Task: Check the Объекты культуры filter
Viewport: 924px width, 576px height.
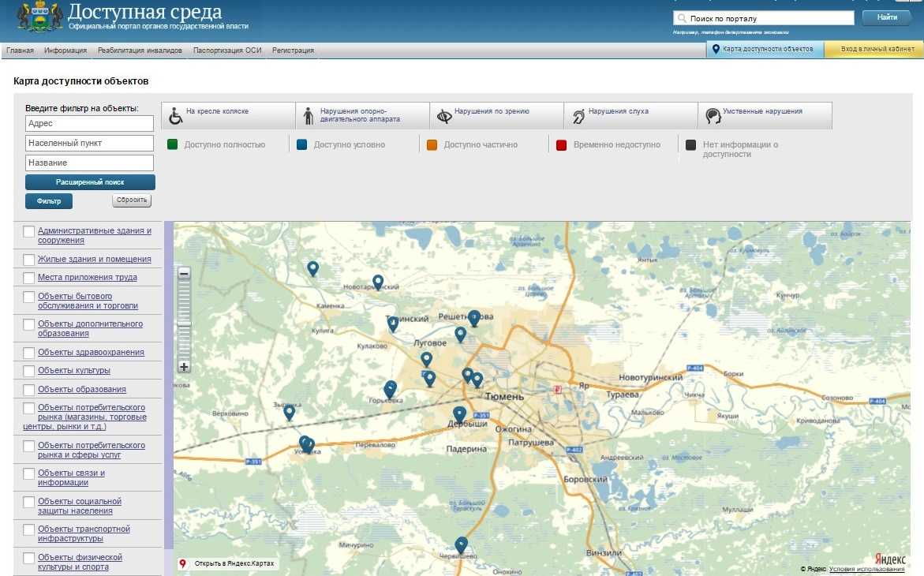Action: click(28, 369)
